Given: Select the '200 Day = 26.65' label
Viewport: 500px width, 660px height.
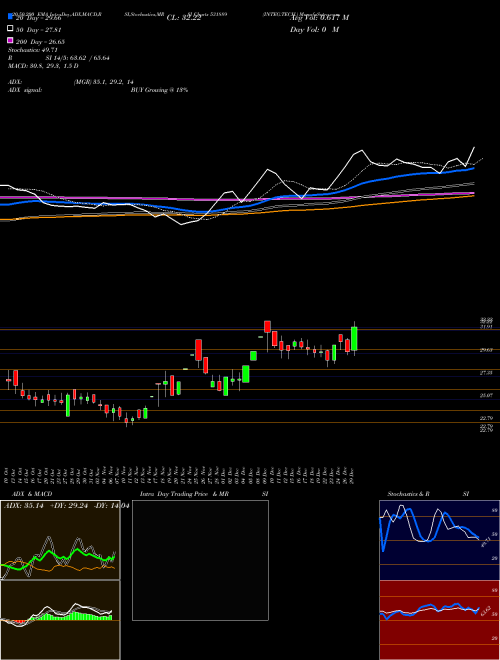Looking at the screenshot, I should tap(40, 42).
